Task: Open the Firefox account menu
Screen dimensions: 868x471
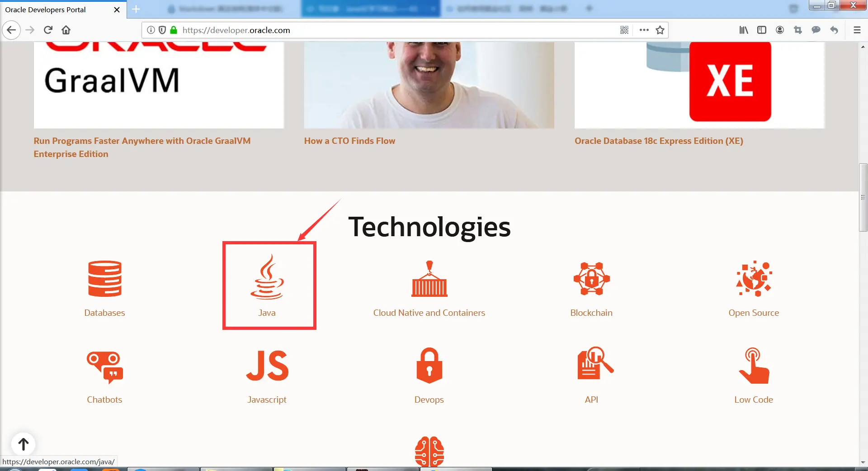Action: [x=780, y=30]
